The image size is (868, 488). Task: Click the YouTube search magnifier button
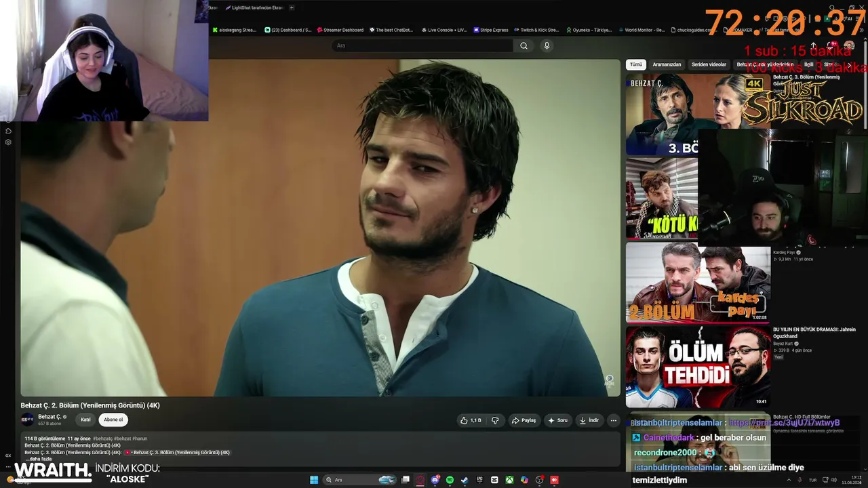tap(524, 45)
